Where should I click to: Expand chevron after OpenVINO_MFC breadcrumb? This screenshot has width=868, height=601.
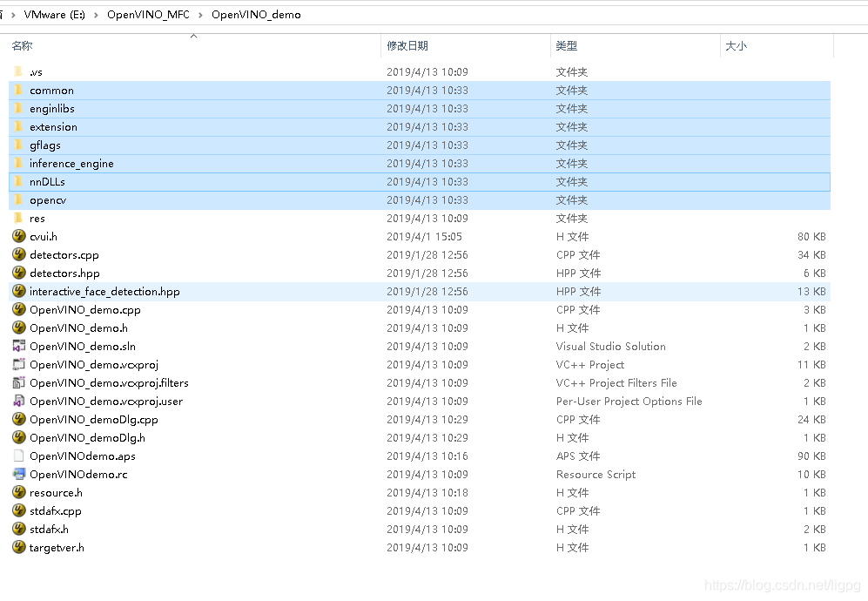[200, 15]
